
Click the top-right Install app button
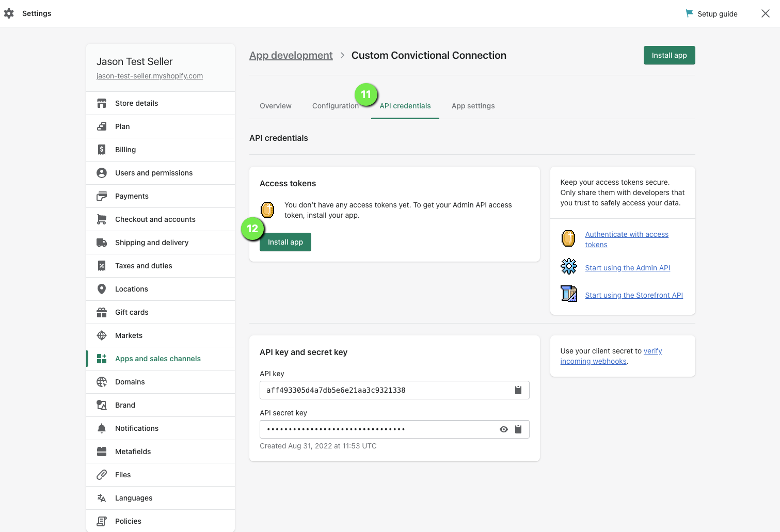coord(670,55)
